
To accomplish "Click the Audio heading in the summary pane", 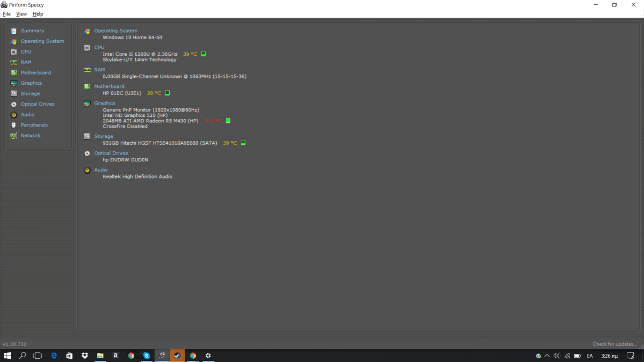I will pyautogui.click(x=101, y=169).
